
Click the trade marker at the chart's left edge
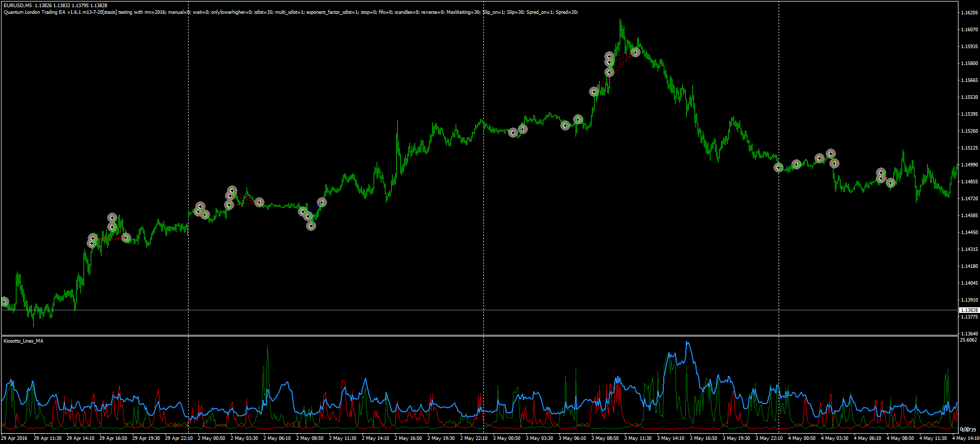point(4,302)
